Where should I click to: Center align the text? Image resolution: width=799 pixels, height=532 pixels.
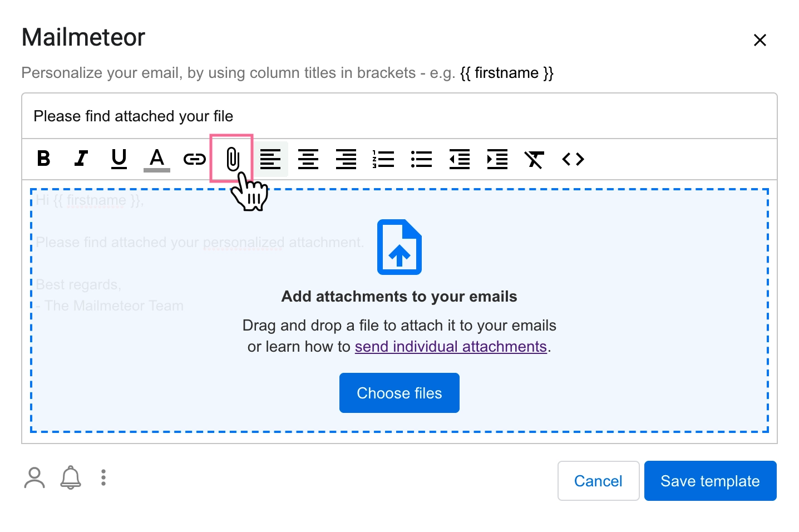pos(308,159)
